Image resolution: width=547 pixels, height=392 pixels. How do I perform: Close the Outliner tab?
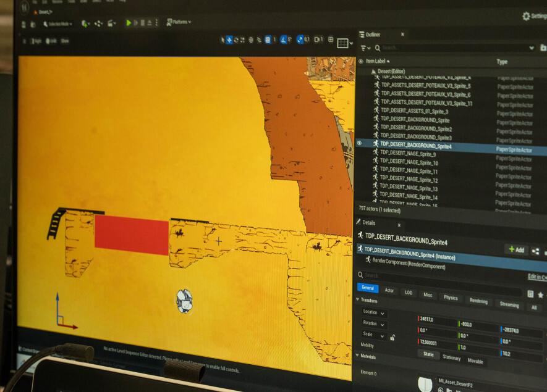[402, 34]
